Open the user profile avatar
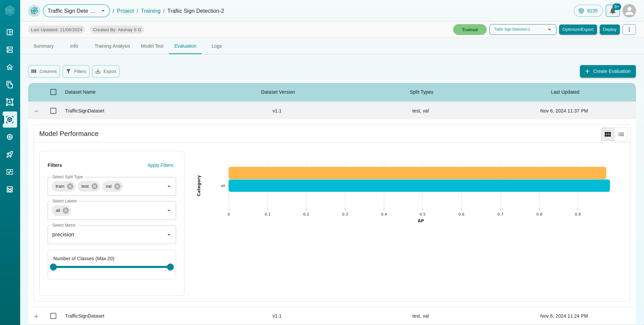 [629, 11]
